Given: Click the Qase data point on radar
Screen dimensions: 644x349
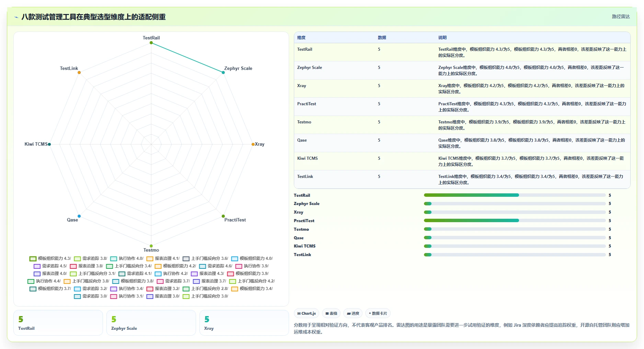Looking at the screenshot, I should click(79, 216).
